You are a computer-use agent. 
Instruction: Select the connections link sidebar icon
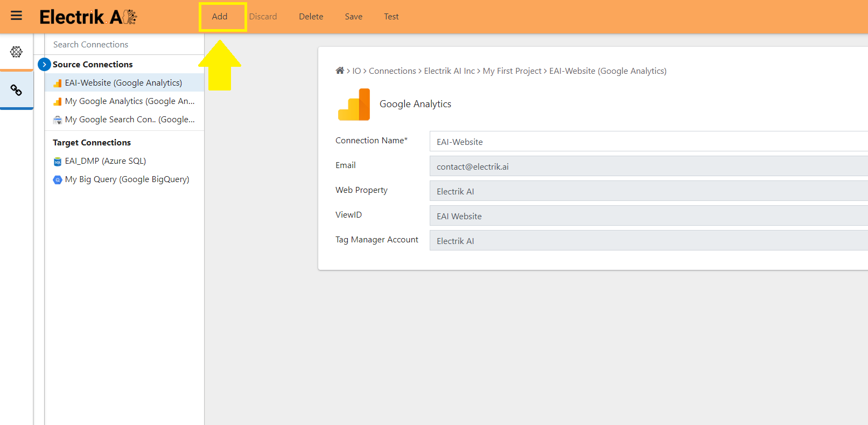[x=16, y=90]
